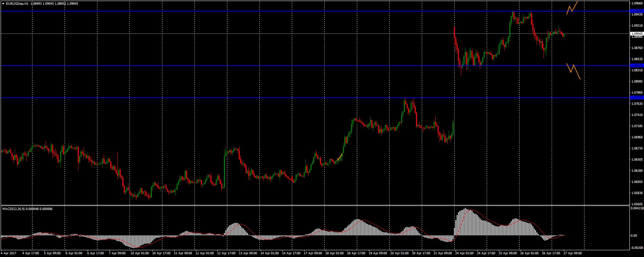Click price scale value 1.06055
The width and height of the screenshot is (644, 257).
tap(637, 182)
